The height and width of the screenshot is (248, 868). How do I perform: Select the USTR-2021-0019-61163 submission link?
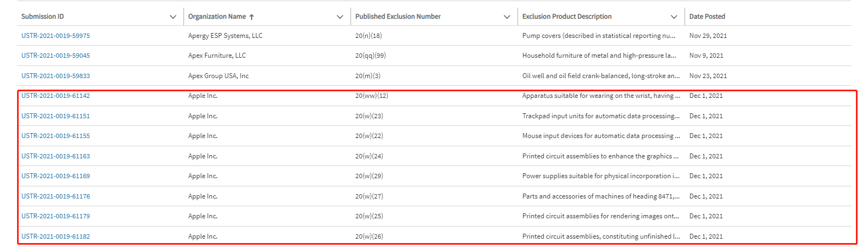(x=55, y=156)
